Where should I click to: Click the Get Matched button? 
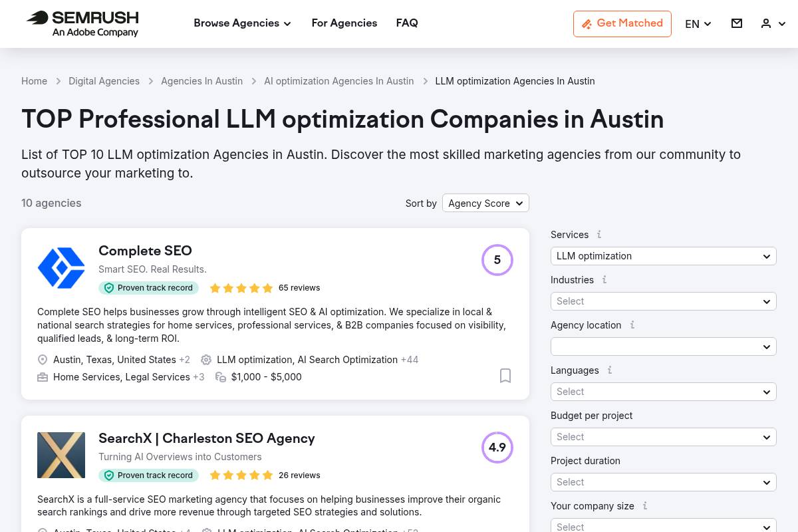(x=622, y=24)
